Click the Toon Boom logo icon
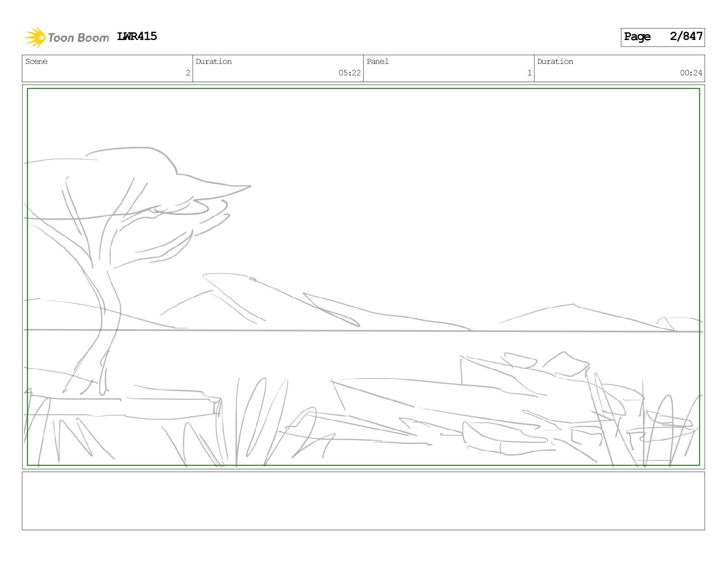This screenshot has width=728, height=563. pyautogui.click(x=34, y=37)
